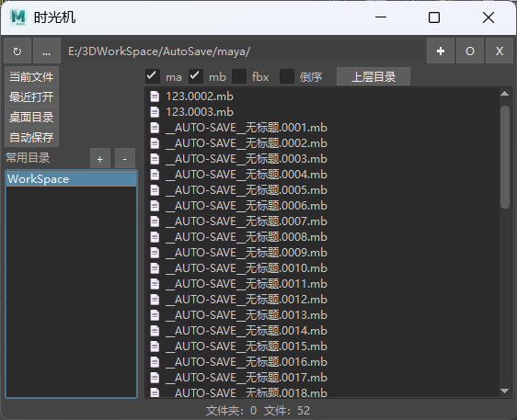Click the 常用目录 label

(x=28, y=158)
